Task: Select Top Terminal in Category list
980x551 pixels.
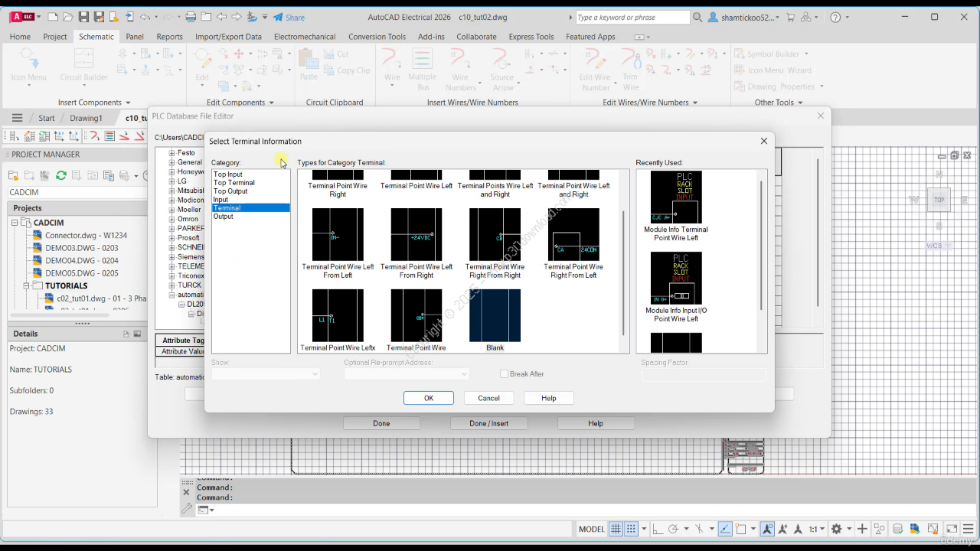Action: coord(234,183)
